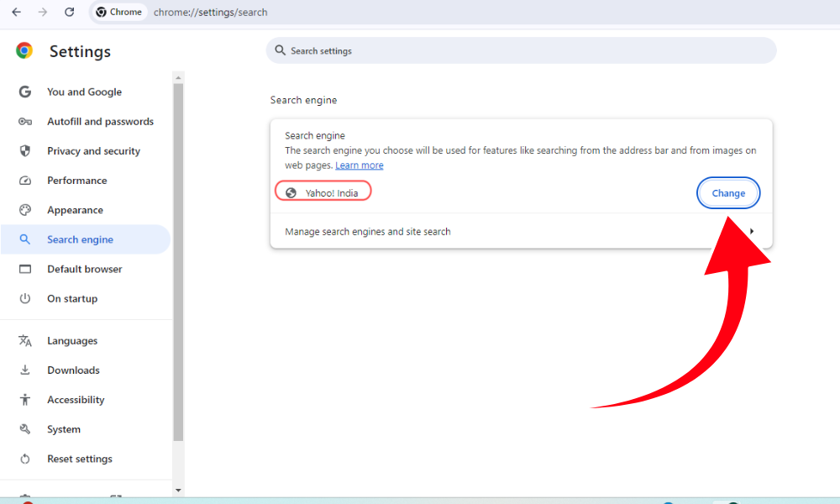Click the browser forward arrow
This screenshot has width=840, height=504.
[x=43, y=12]
